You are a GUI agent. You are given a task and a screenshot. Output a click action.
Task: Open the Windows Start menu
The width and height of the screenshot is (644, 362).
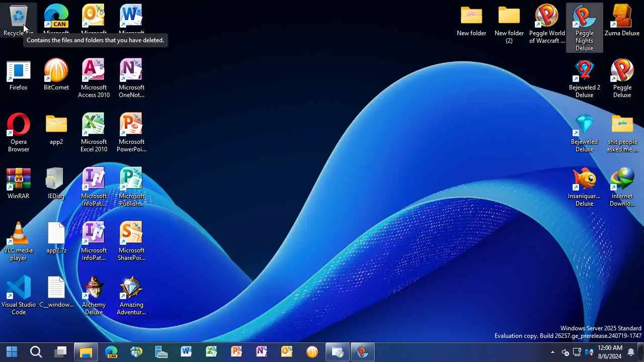click(12, 352)
